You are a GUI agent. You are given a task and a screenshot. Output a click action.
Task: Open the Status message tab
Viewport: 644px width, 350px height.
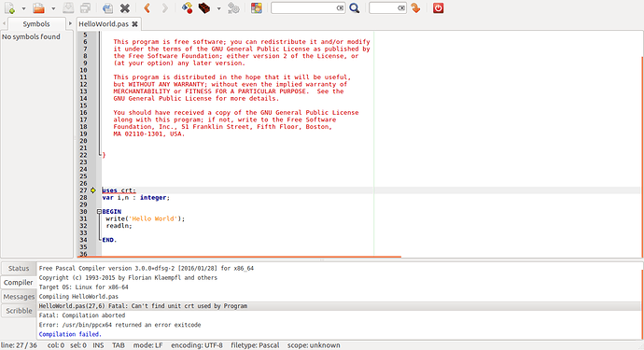pos(19,268)
